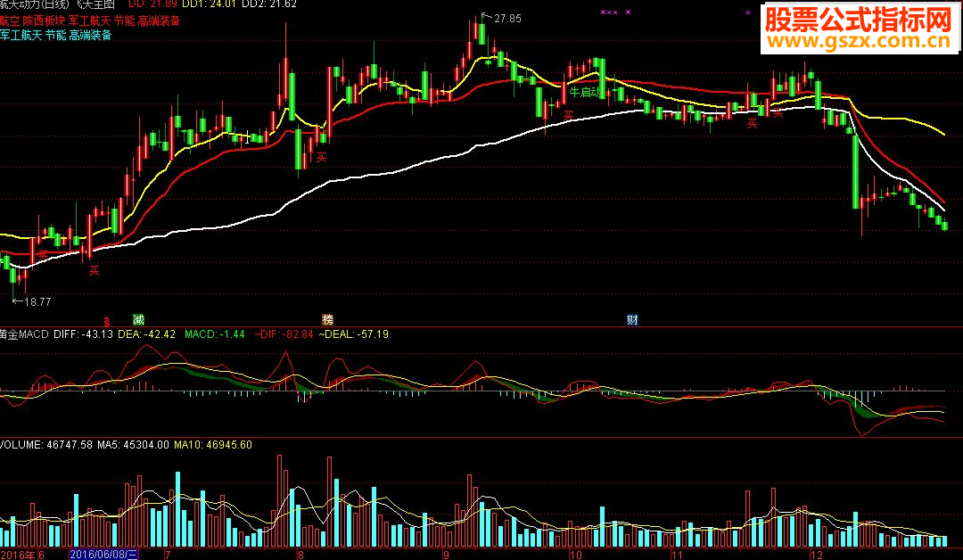Click the 航天动力(日线) chart title
The width and height of the screenshot is (963, 560).
click(36, 4)
